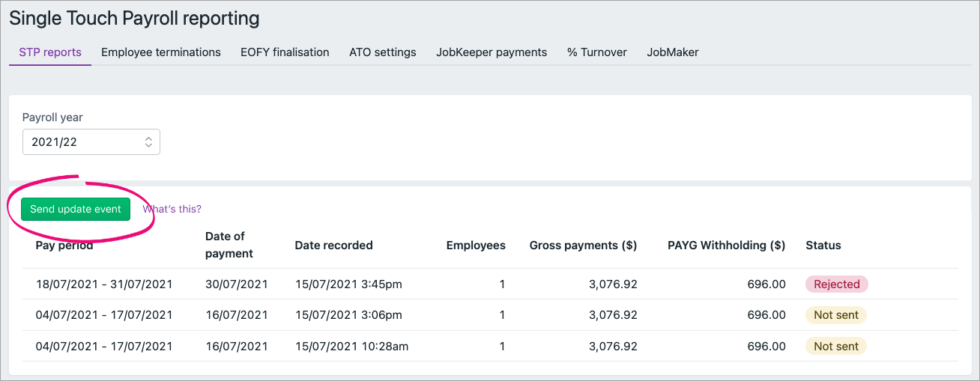Viewport: 980px width, 381px height.
Task: Click the Status column header
Action: tap(823, 246)
